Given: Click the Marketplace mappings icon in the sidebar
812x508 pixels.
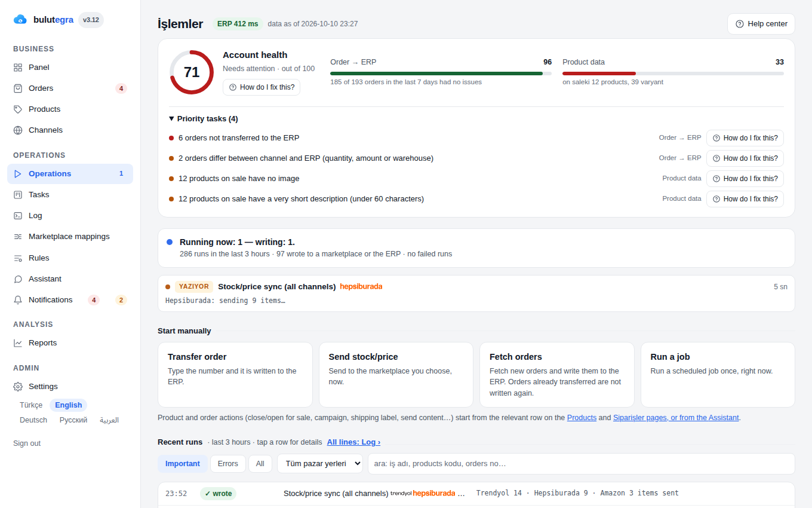Looking at the screenshot, I should (x=18, y=237).
